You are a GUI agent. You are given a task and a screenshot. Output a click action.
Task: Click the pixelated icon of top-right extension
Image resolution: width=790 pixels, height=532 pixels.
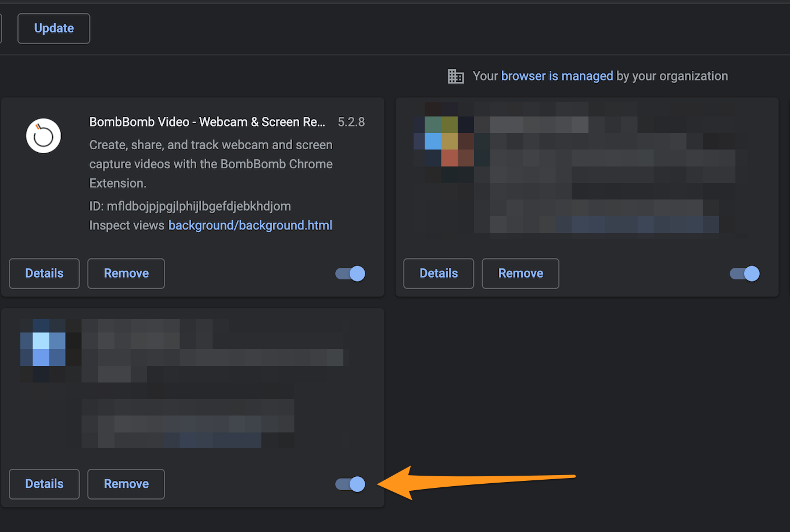tap(444, 141)
